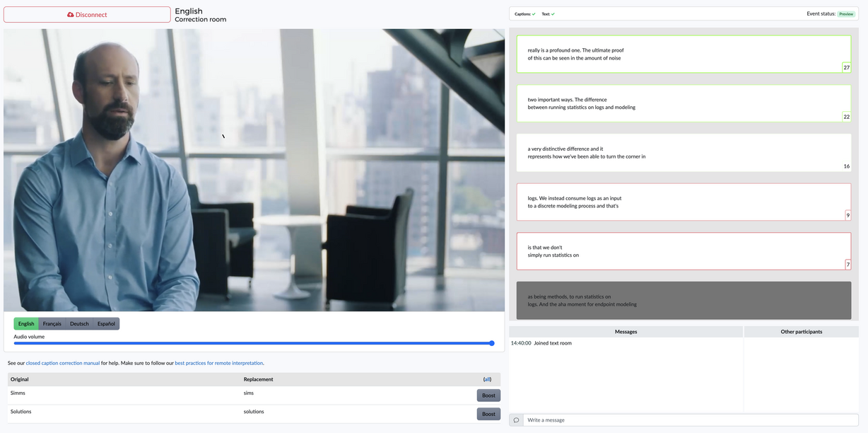The height and width of the screenshot is (433, 868).
Task: Switch audio language to Deutsch
Action: click(79, 324)
